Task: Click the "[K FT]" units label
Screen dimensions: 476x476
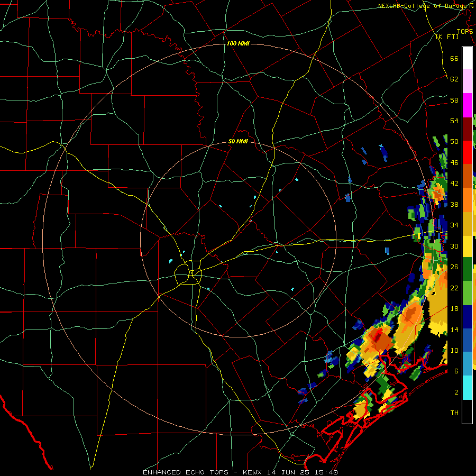Action: pos(447,36)
